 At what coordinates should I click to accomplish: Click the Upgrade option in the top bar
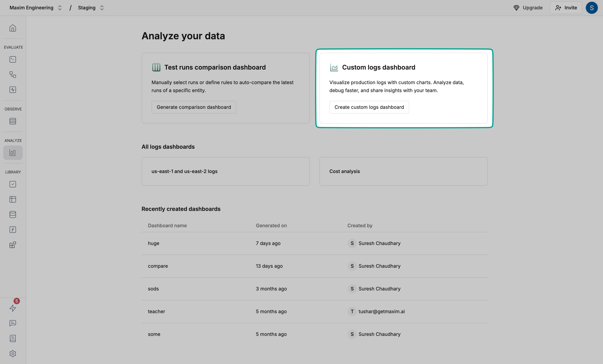tap(528, 8)
